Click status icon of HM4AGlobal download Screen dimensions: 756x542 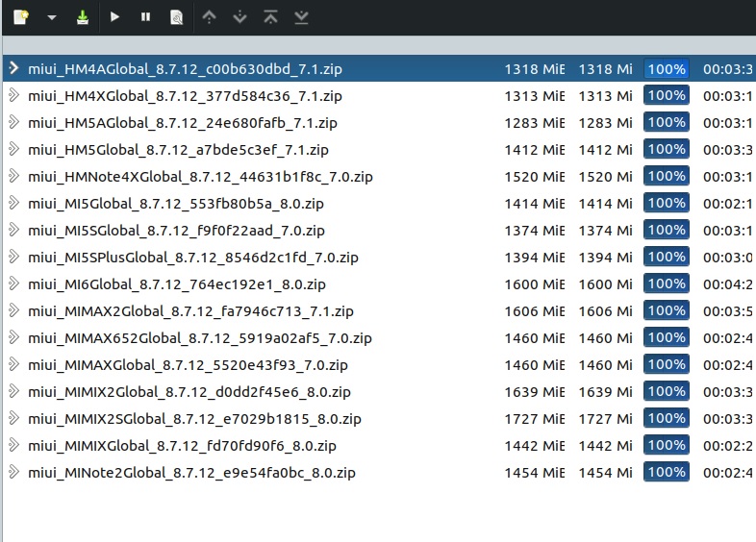pyautogui.click(x=14, y=68)
